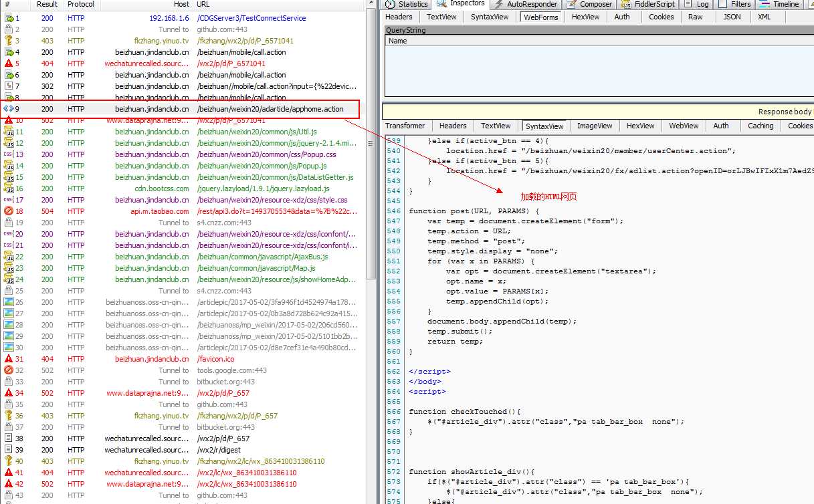Click the CSS icon of session 13 Popup.css

coord(9,154)
